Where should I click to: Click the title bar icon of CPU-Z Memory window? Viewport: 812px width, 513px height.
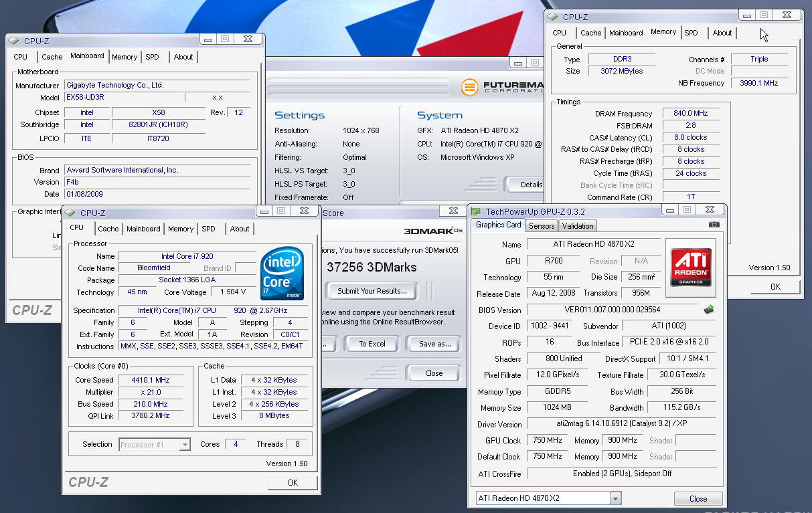point(553,17)
